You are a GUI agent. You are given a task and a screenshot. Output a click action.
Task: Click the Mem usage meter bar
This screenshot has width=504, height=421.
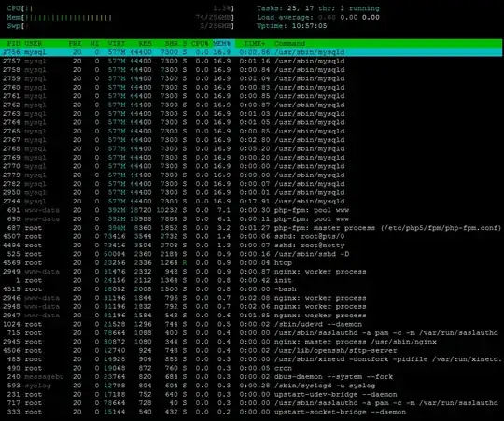[x=120, y=17]
